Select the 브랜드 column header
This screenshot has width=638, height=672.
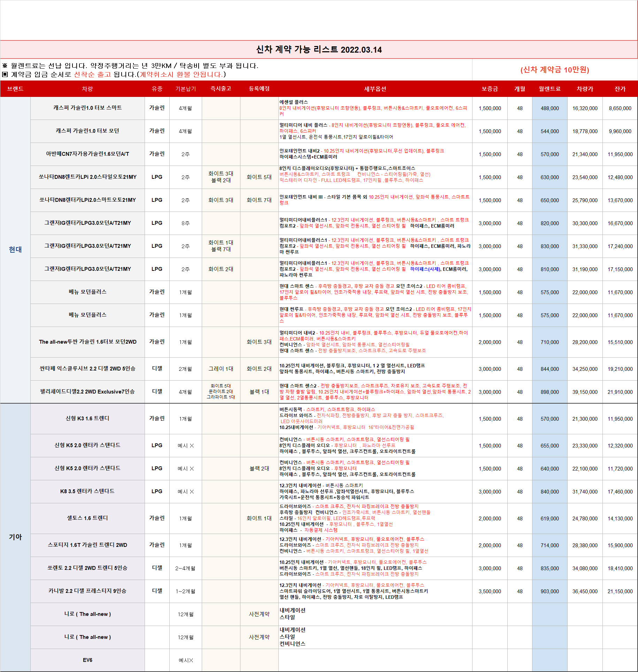(15, 89)
